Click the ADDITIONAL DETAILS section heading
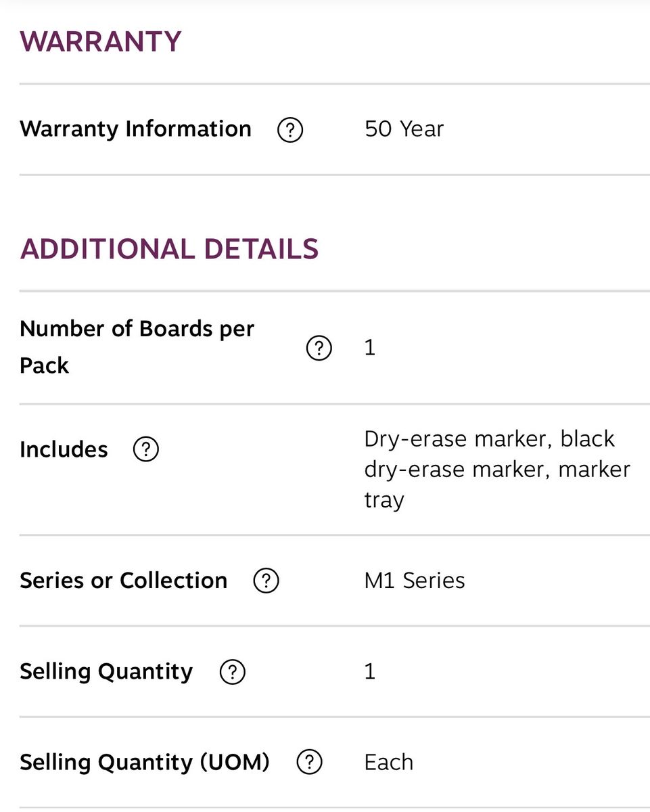This screenshot has width=650, height=812. 169,249
